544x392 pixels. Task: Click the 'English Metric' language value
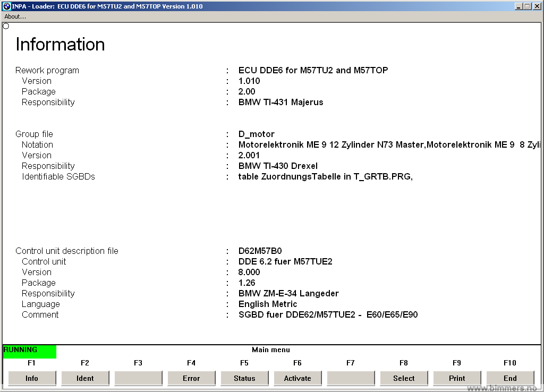268,304
